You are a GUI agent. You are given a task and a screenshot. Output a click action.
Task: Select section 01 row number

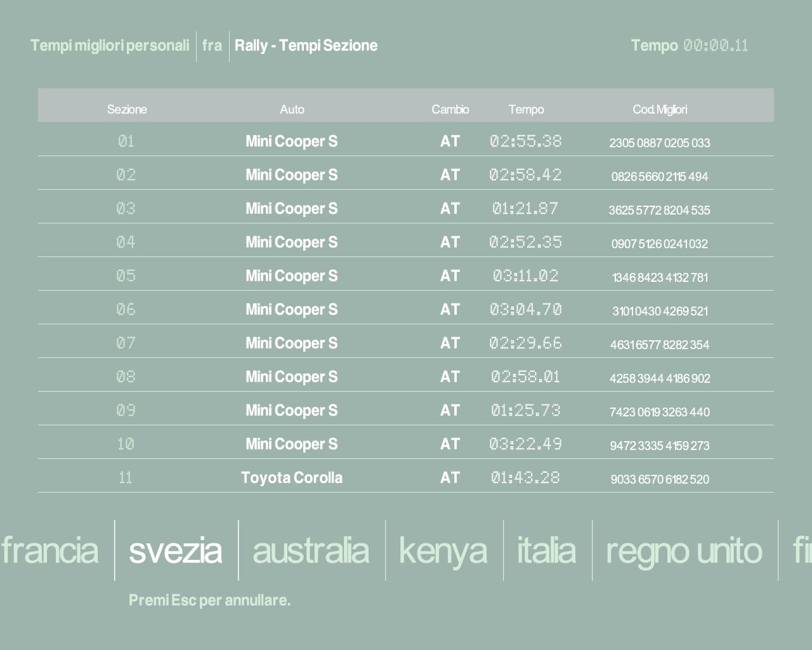click(126, 141)
